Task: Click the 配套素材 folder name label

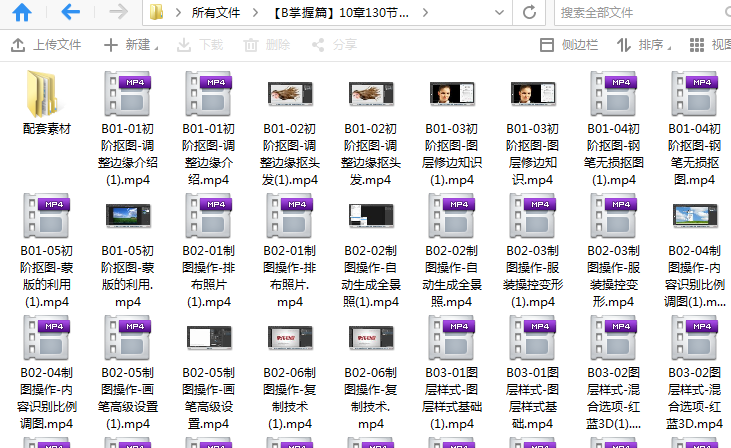Action: 47,129
